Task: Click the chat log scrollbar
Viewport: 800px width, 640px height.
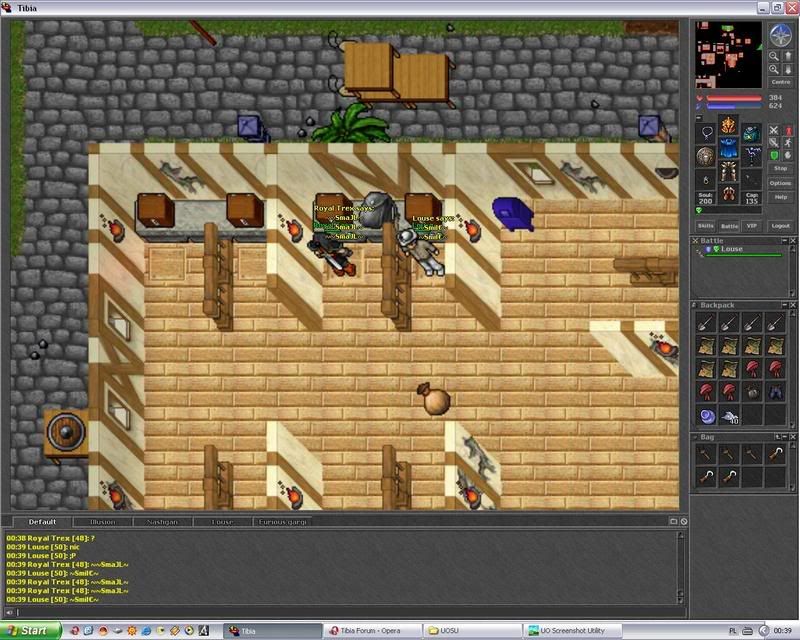Action: point(680,568)
